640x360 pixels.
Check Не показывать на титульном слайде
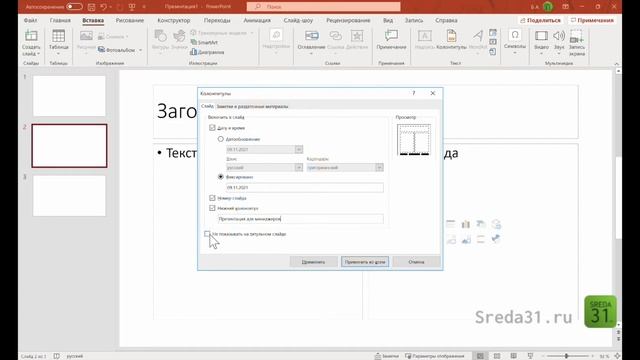207,234
